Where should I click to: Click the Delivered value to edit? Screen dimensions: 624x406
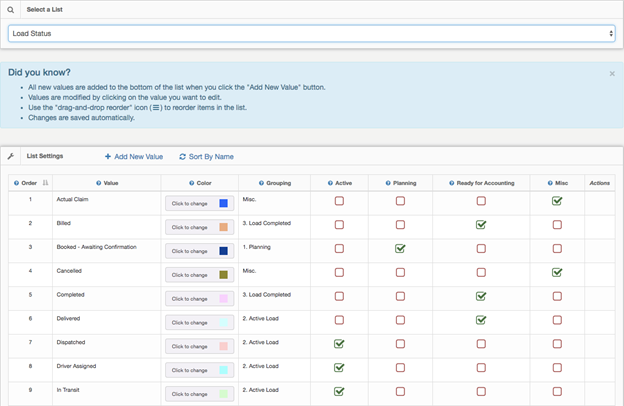pos(70,320)
